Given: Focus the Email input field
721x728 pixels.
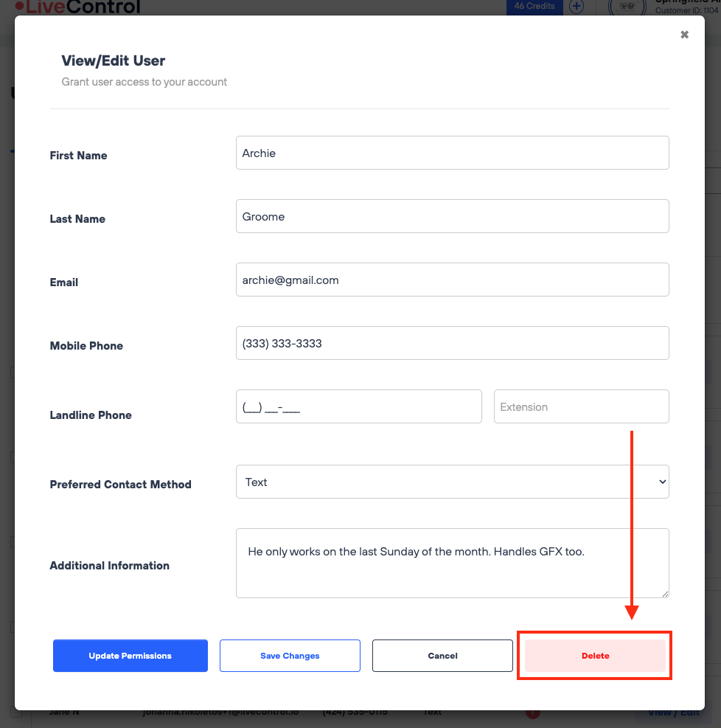Looking at the screenshot, I should point(452,280).
